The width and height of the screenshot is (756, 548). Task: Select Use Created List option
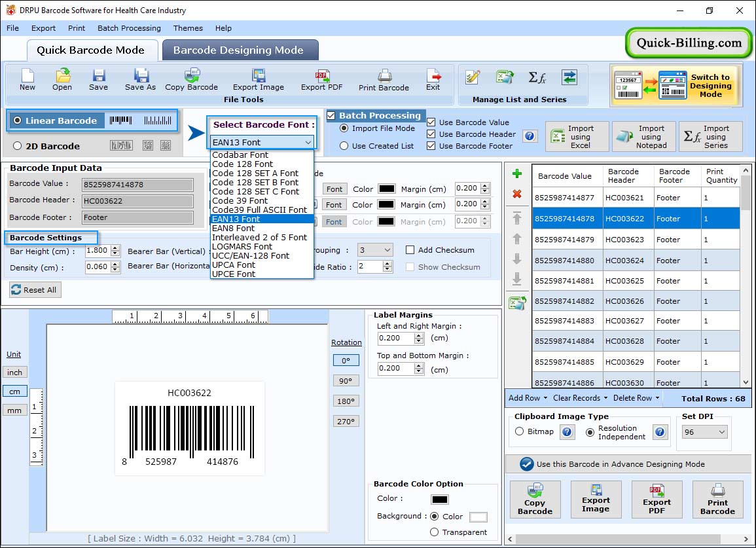coord(344,146)
